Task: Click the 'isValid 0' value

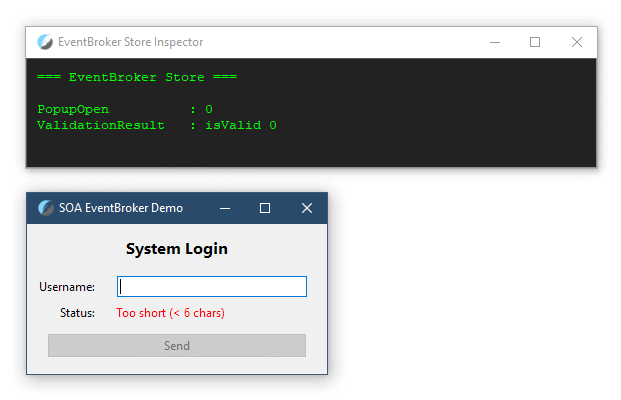Action: tap(241, 125)
